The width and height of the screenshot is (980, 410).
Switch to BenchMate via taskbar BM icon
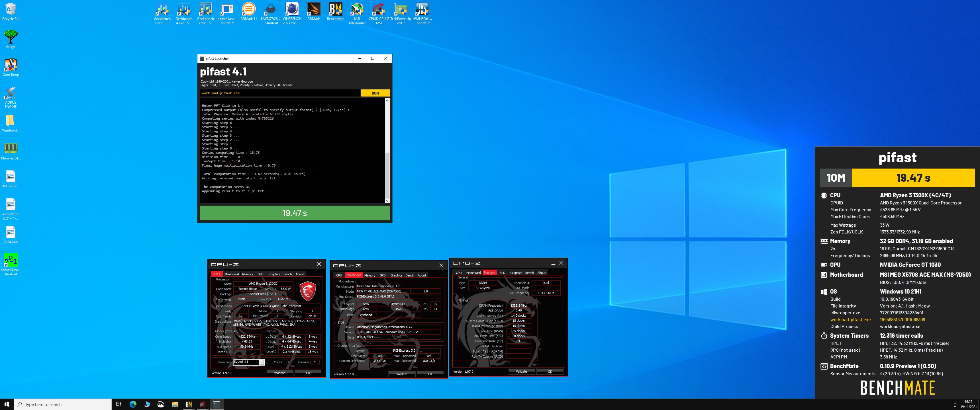click(189, 404)
